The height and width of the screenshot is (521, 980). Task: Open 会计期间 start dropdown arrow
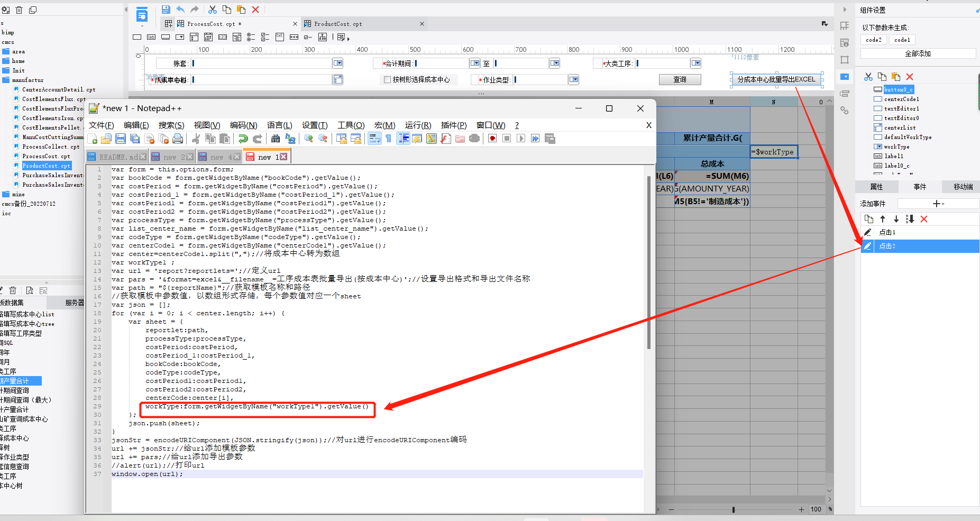pos(474,63)
